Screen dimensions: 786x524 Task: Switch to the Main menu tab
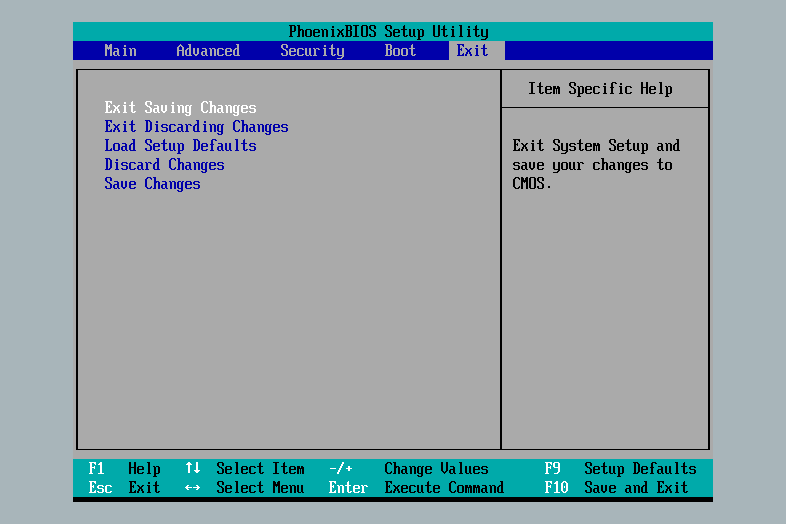click(120, 51)
